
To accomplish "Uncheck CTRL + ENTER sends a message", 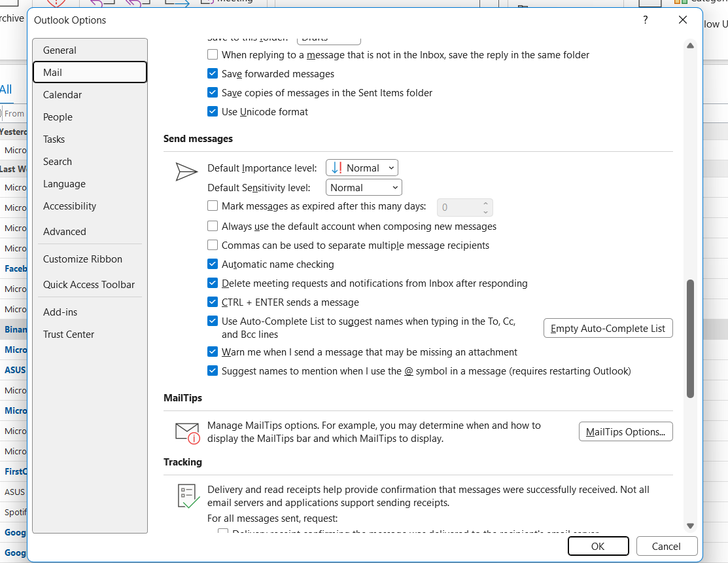I will coord(213,302).
